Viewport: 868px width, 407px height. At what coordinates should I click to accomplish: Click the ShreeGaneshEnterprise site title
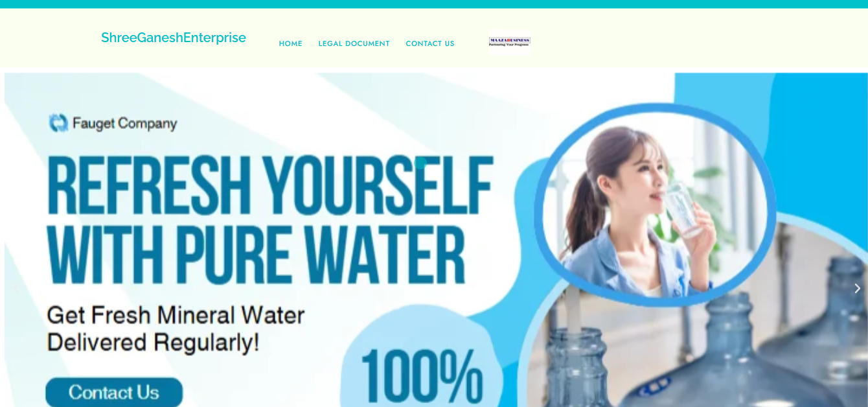(x=174, y=38)
